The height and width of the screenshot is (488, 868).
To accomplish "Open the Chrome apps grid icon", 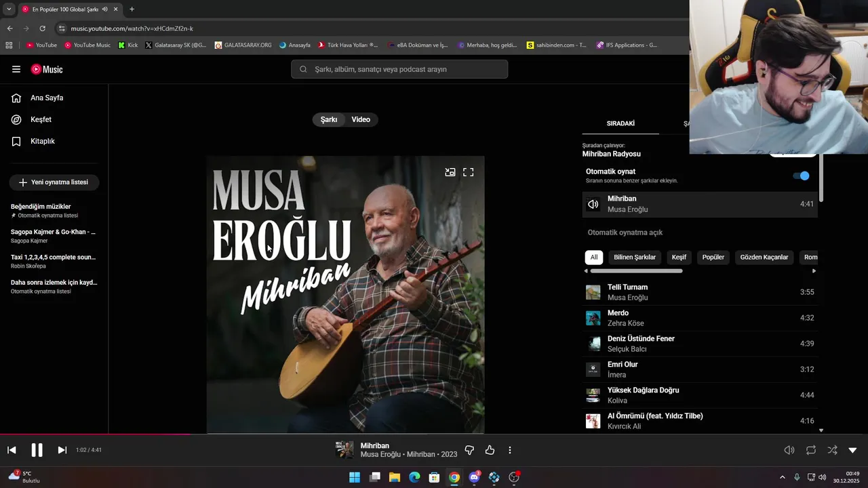I will [9, 45].
